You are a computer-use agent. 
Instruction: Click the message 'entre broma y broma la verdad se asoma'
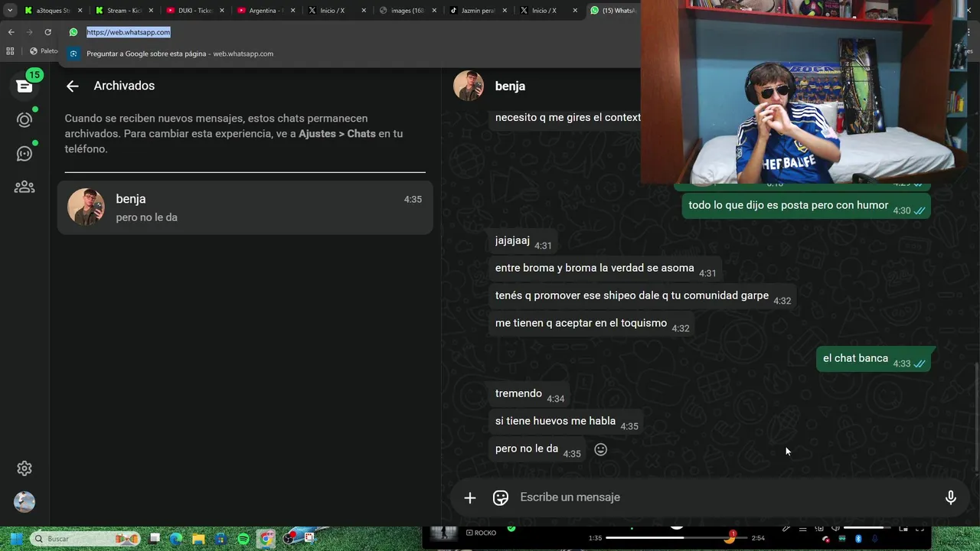[606, 269]
